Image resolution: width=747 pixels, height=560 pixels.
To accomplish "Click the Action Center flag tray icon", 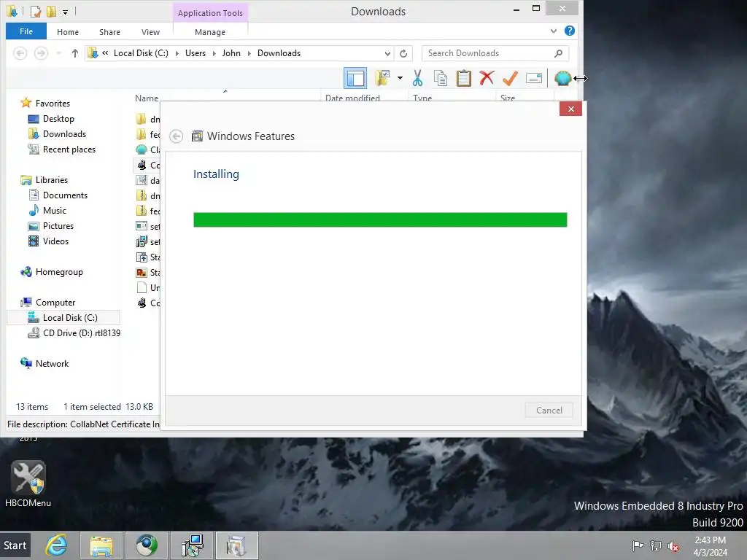I will click(x=638, y=545).
